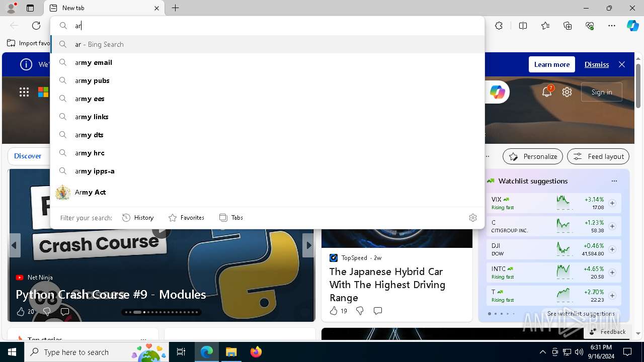Click the Learn more button
The width and height of the screenshot is (644, 362).
pos(552,64)
